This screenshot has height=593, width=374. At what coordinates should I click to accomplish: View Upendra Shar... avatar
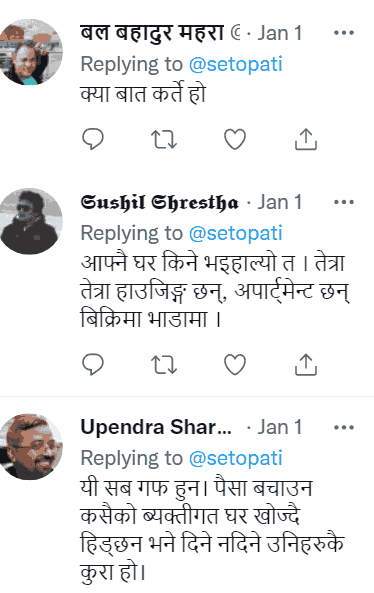30,446
